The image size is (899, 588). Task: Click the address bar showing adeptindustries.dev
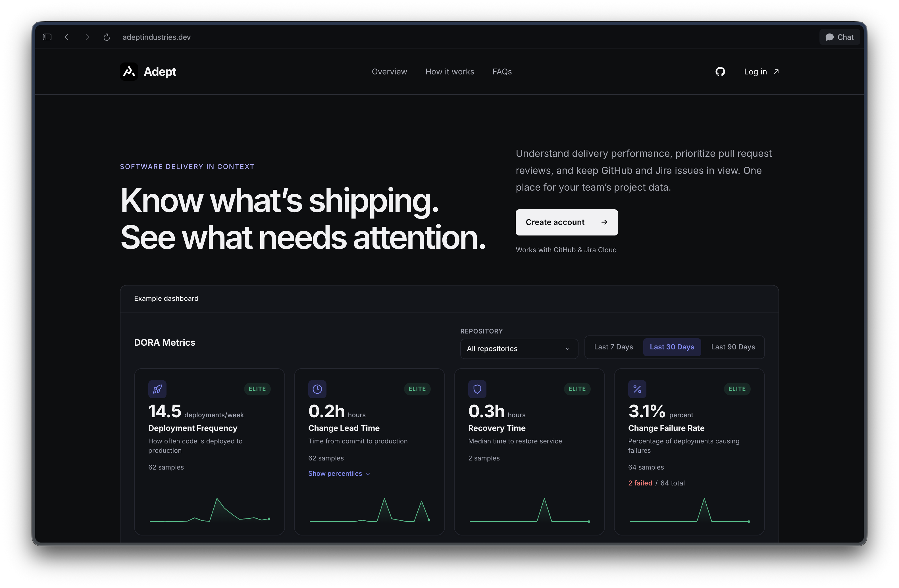point(157,37)
